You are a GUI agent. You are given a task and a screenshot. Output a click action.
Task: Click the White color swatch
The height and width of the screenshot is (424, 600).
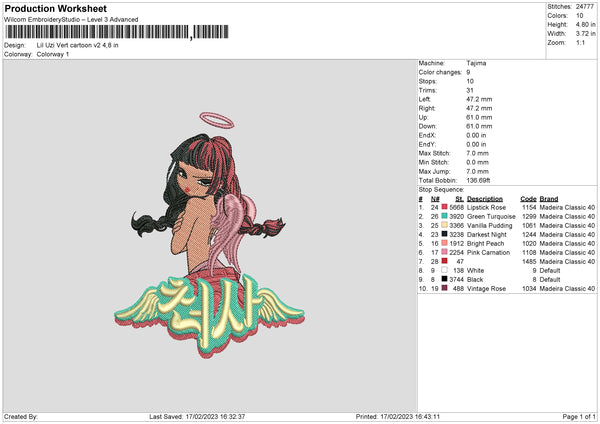pos(444,270)
